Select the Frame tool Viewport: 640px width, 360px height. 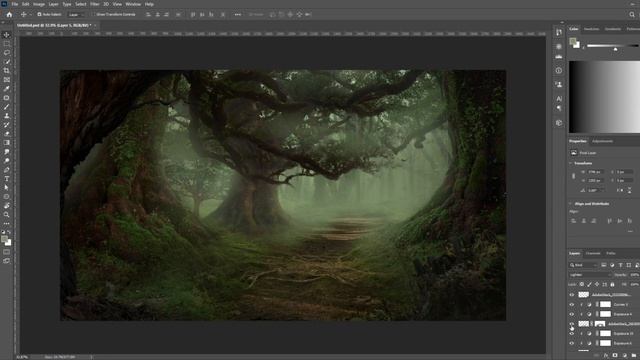click(7, 80)
